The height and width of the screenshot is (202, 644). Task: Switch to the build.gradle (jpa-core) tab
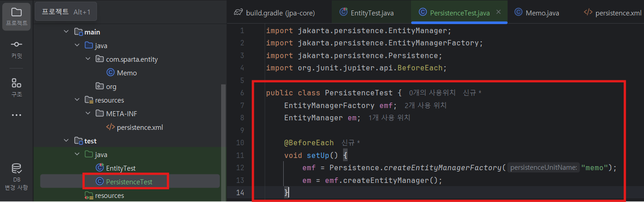tap(274, 13)
